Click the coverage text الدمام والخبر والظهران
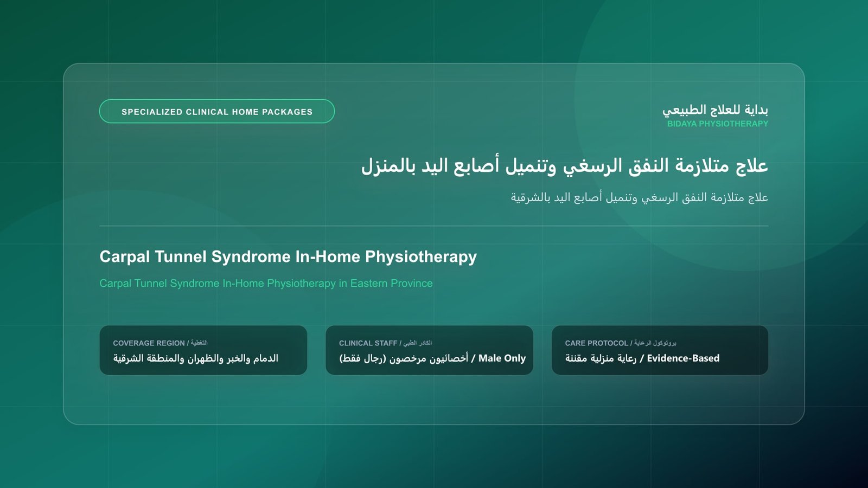 233,358
